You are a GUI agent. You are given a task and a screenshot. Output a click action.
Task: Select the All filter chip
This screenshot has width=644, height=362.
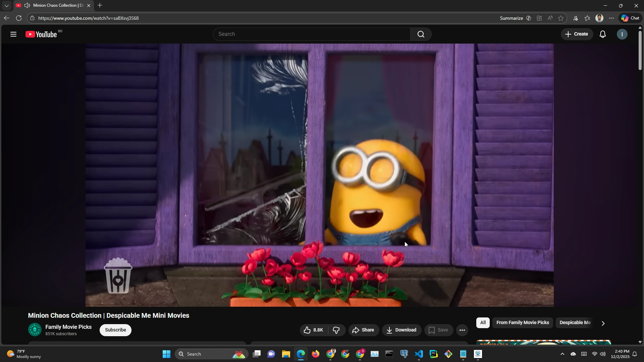[x=483, y=323]
